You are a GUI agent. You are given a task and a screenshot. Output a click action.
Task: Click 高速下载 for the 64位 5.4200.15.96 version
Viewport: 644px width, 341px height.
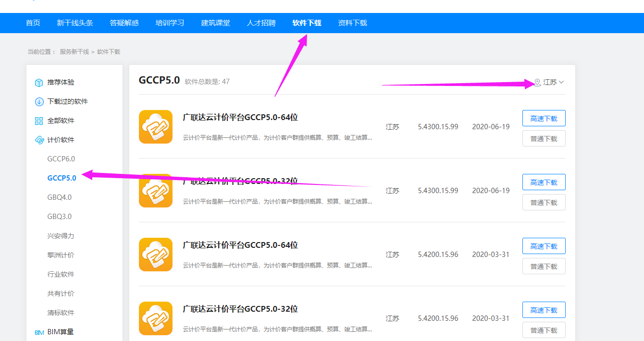tap(544, 246)
